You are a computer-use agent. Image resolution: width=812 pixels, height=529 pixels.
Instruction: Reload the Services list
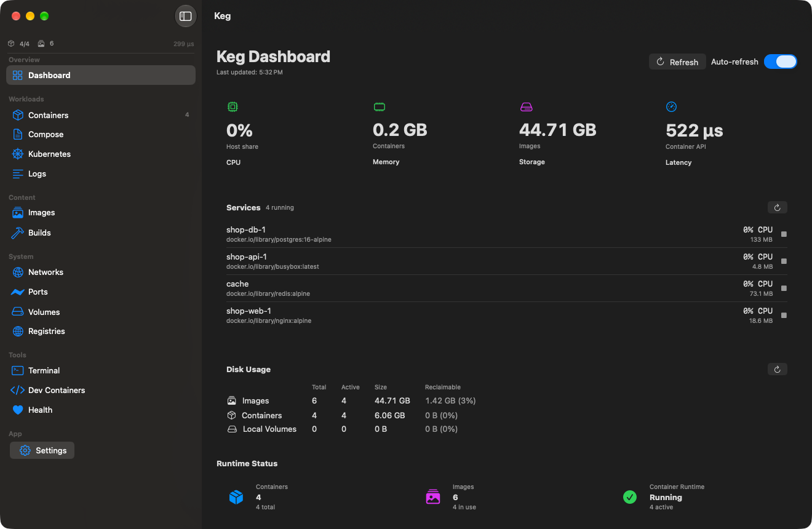pyautogui.click(x=778, y=208)
